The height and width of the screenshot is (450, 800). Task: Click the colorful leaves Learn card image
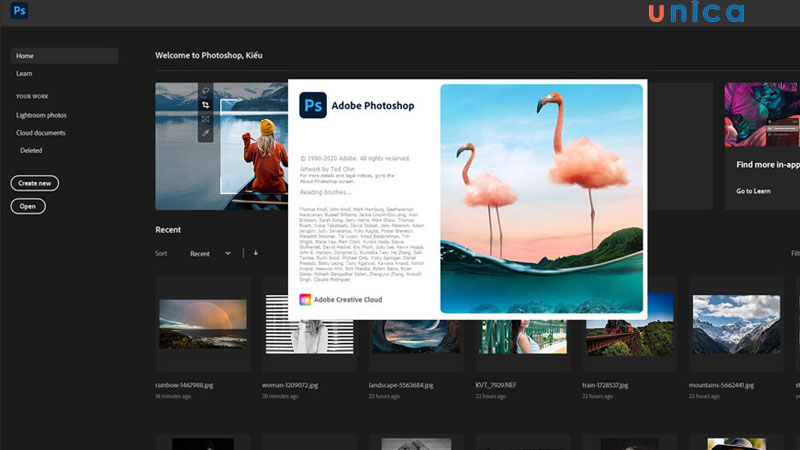(762, 114)
